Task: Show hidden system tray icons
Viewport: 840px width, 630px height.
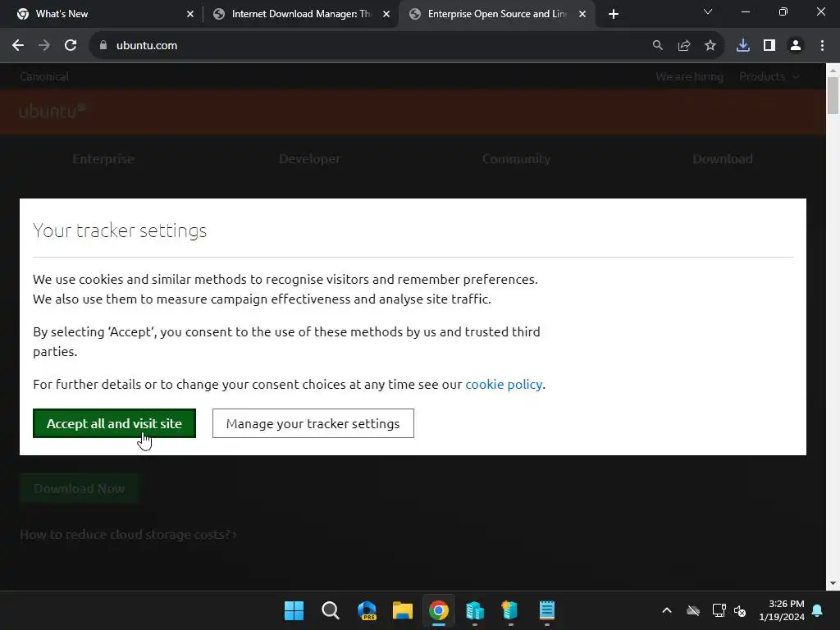Action: tap(667, 610)
